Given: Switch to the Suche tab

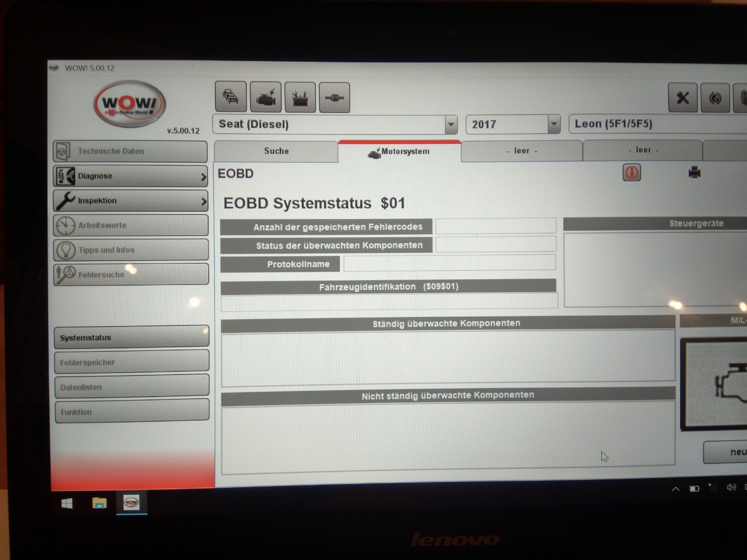Looking at the screenshot, I should tap(276, 151).
